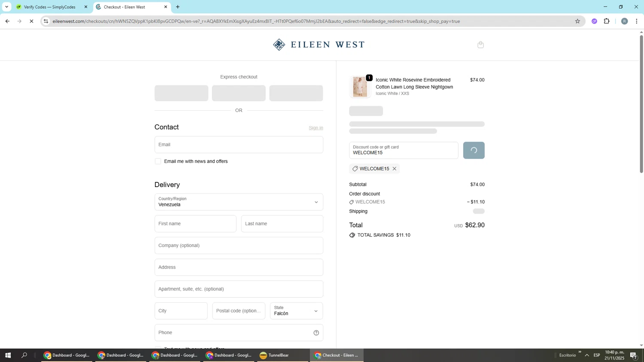
Task: Focus the First name field
Action: pos(195,224)
